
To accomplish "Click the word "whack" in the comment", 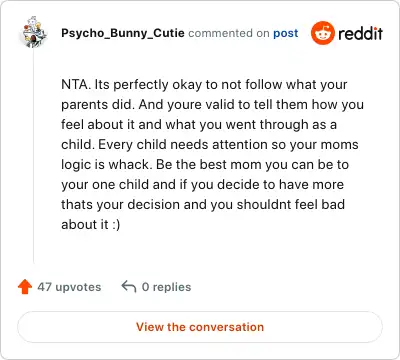I will point(128,165).
